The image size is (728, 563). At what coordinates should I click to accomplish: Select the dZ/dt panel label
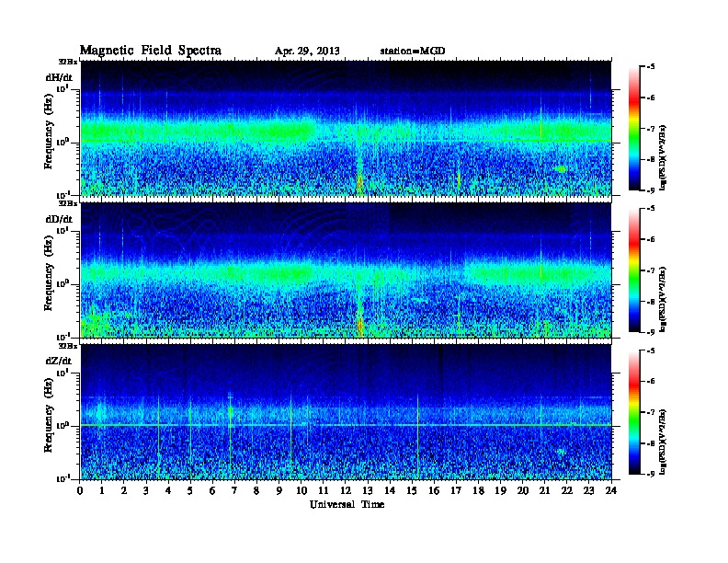[59, 361]
